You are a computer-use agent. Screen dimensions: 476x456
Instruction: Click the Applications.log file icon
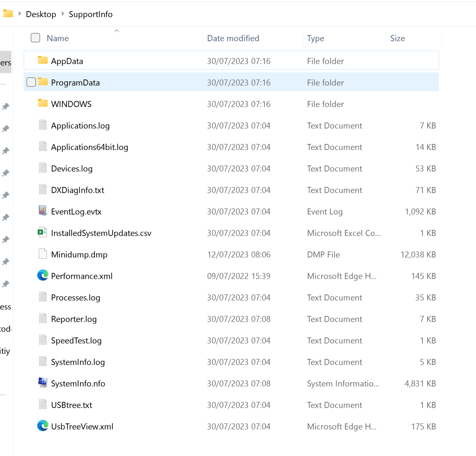point(43,125)
